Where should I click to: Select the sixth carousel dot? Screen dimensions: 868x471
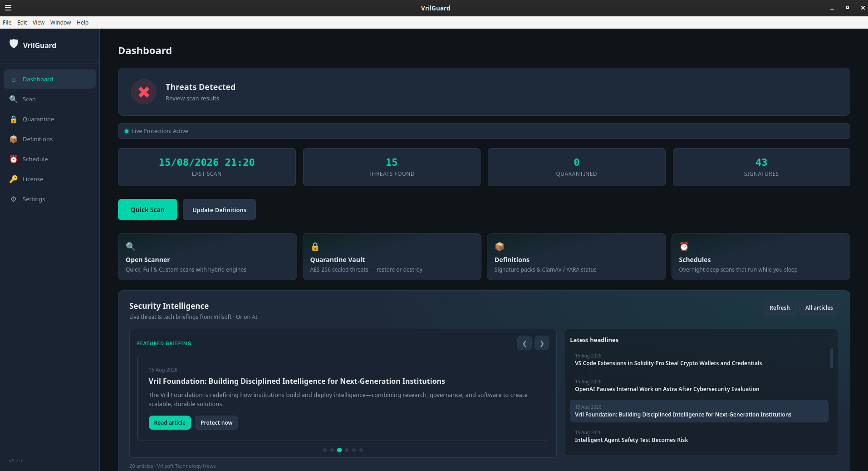[361, 450]
